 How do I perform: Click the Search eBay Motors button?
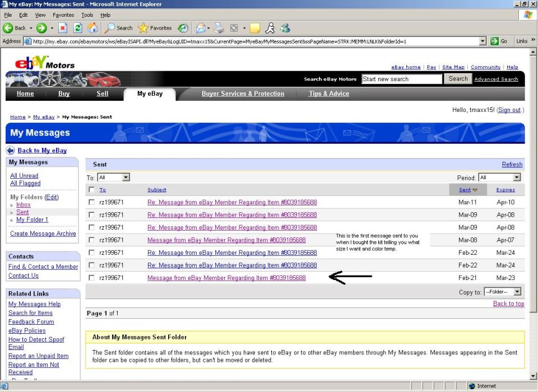click(x=458, y=78)
